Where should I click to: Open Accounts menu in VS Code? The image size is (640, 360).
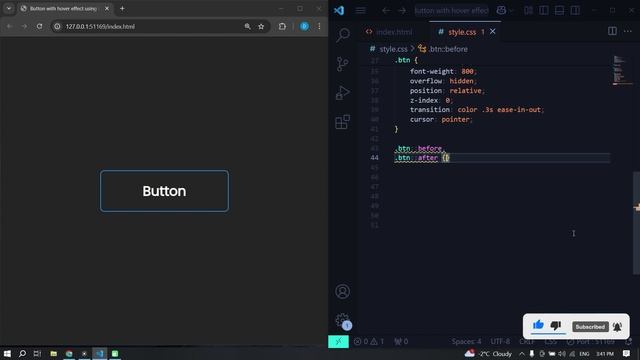point(342,291)
